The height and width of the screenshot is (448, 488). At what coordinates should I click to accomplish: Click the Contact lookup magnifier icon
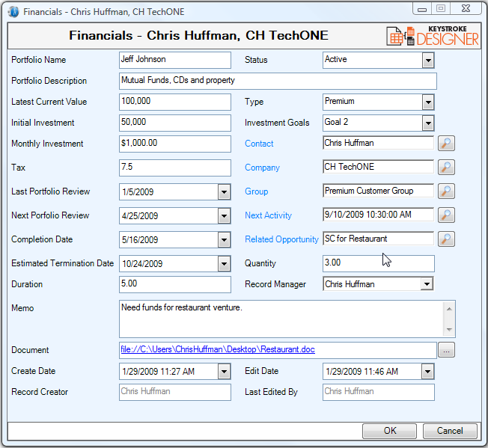coord(446,144)
